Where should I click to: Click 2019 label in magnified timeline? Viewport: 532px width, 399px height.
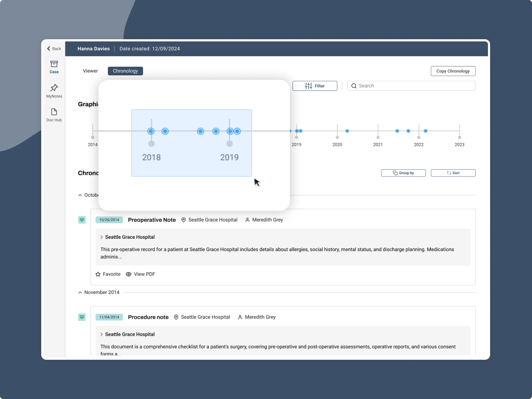point(229,157)
